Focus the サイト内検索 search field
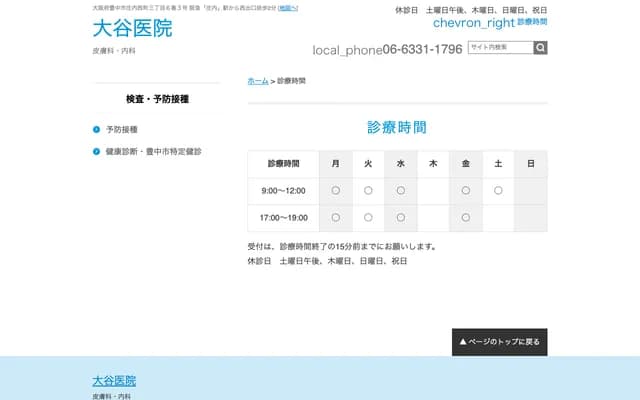The width and height of the screenshot is (640, 400). (x=499, y=48)
